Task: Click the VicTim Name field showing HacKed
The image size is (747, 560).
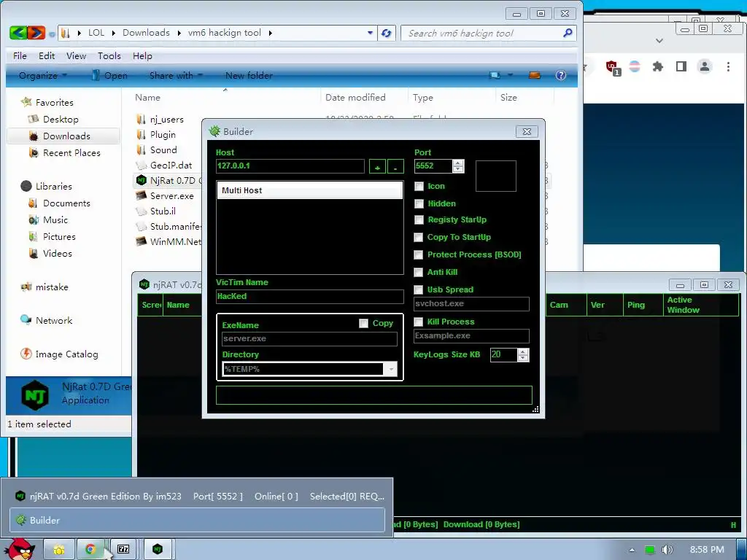Action: [309, 296]
